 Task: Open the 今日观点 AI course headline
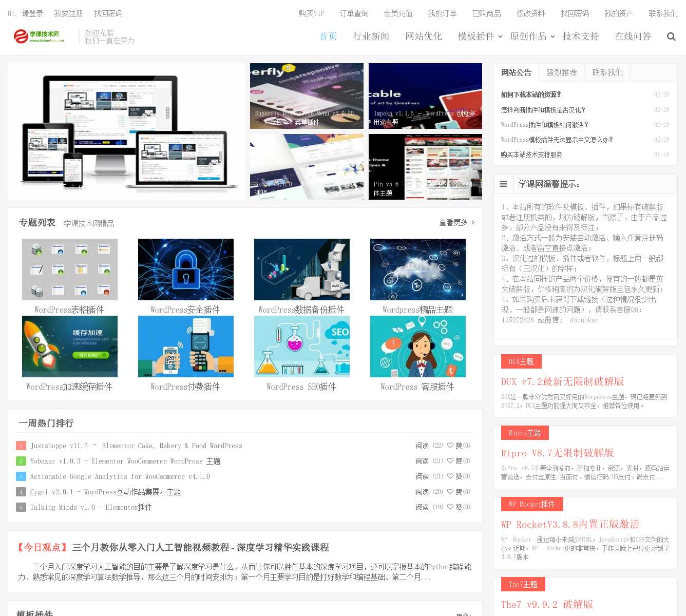point(173,547)
